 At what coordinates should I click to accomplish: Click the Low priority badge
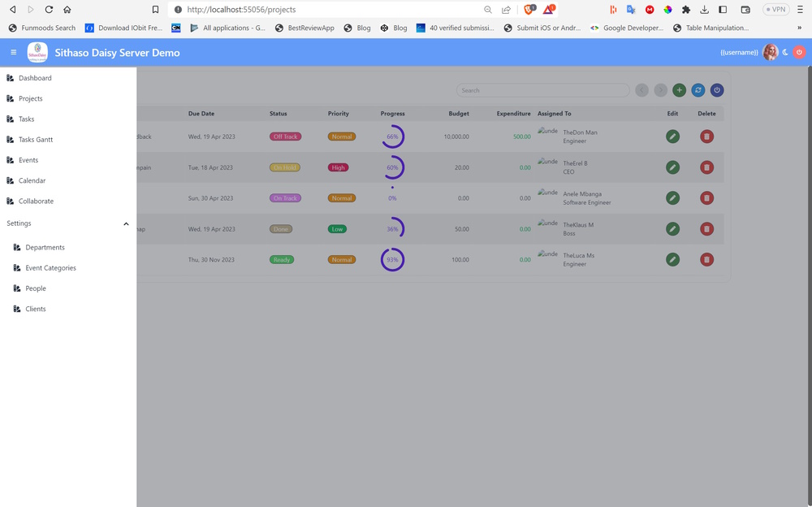click(337, 229)
